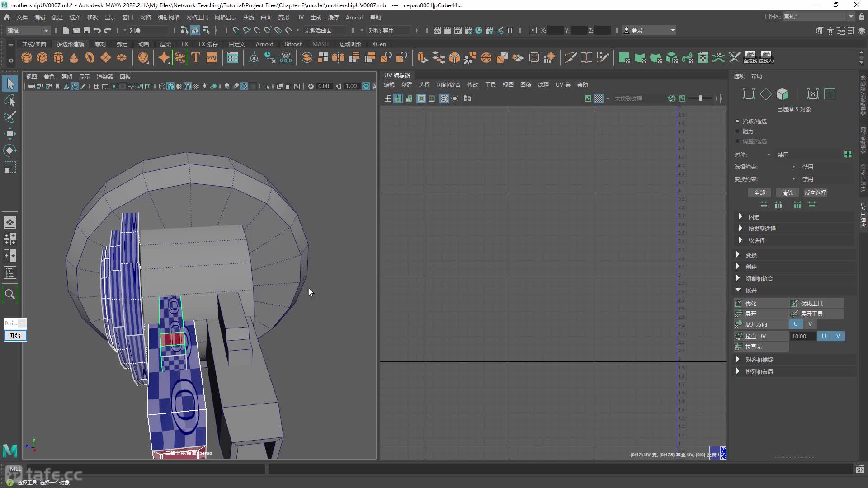The image size is (868, 488).
Task: Switch to the 多边形建模 shelf tab
Action: point(71,44)
